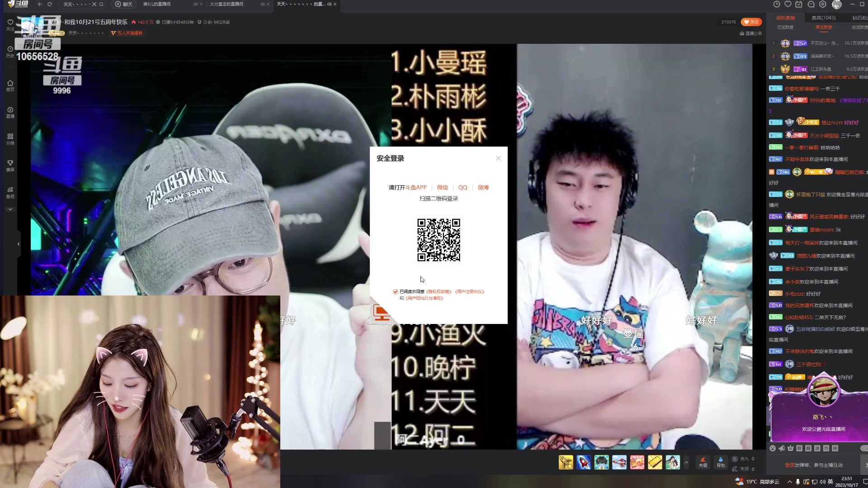The height and width of the screenshot is (488, 868).
Task: Show hidden tray icons in taskbar
Action: click(789, 482)
